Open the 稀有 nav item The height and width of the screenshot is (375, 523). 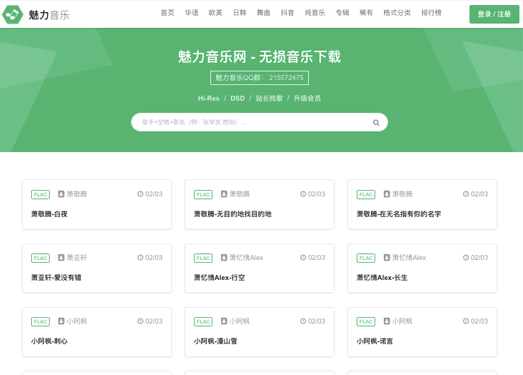pos(366,13)
